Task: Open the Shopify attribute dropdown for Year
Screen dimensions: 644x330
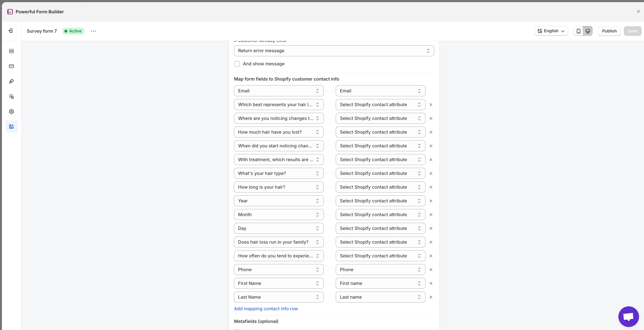Action: (380, 200)
